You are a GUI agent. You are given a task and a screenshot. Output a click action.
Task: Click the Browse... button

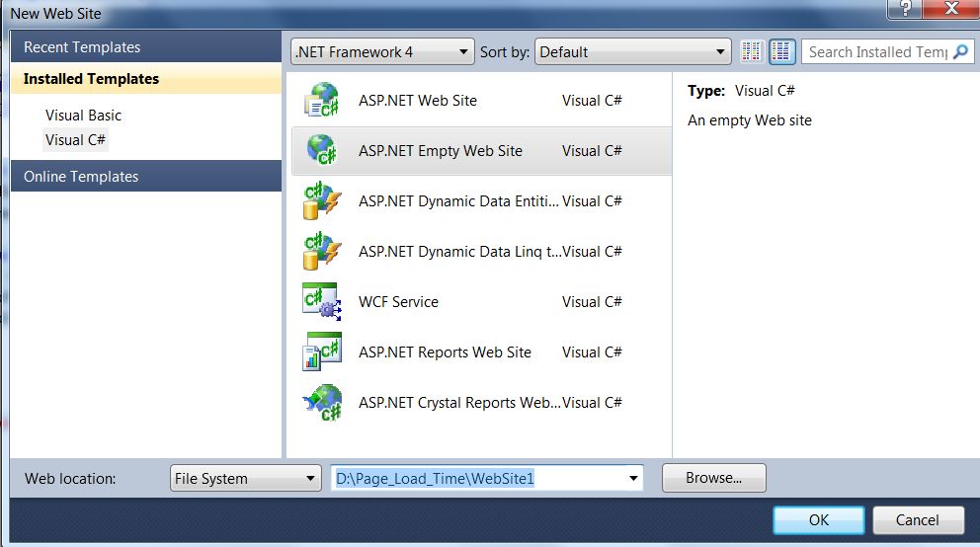713,478
